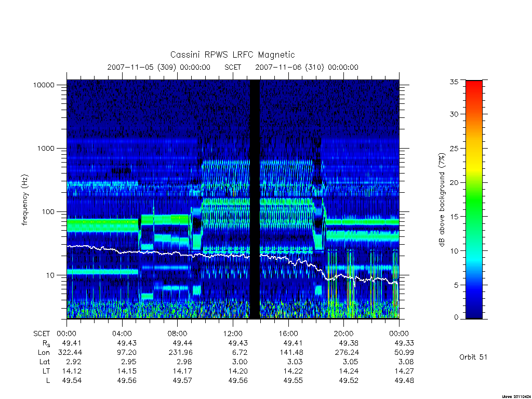The height and width of the screenshot is (399, 532).
Task: Click the Rs value '49.33'
Action: click(404, 343)
